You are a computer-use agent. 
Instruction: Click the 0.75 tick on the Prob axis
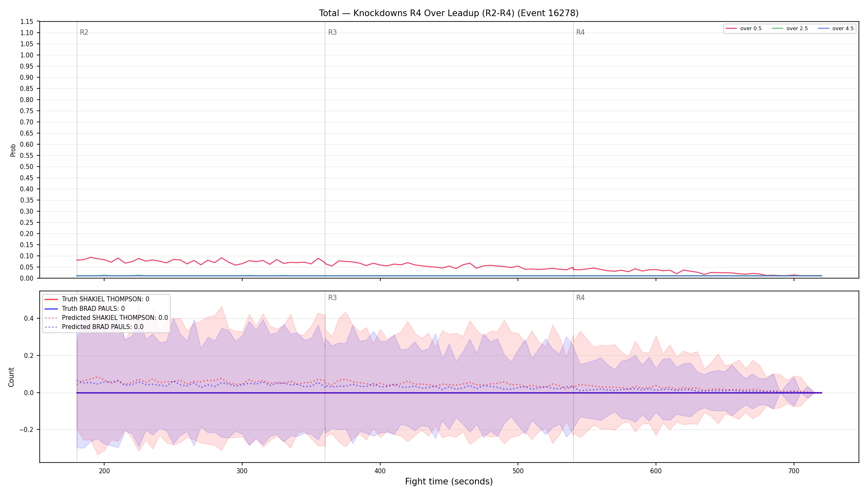click(27, 111)
